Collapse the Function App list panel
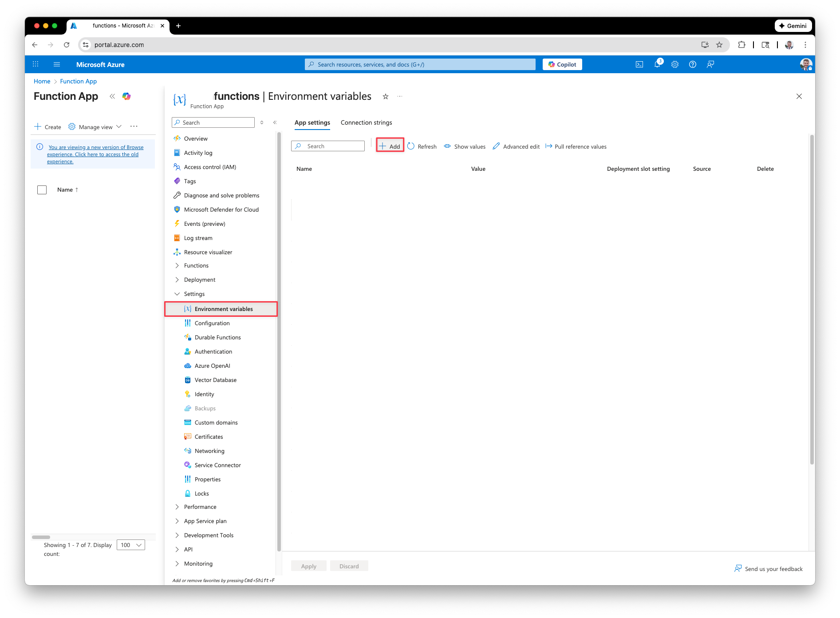Screen dimensions: 840x618 [112, 96]
